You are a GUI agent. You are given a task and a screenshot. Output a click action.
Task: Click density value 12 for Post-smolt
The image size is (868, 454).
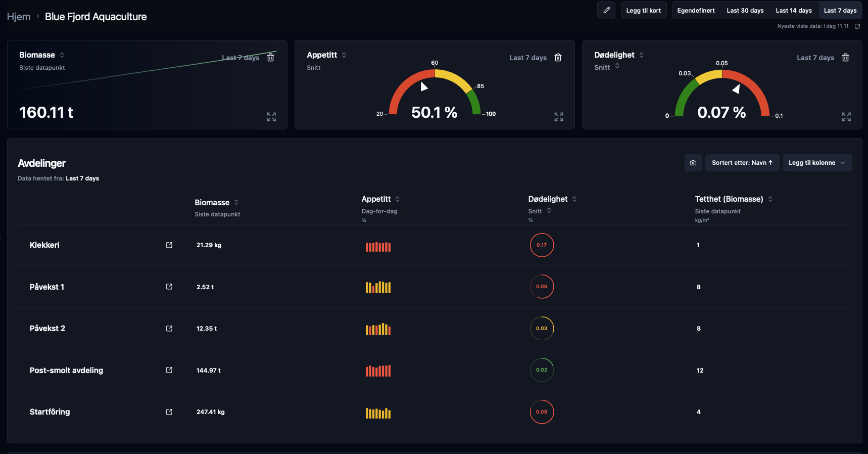click(x=700, y=370)
